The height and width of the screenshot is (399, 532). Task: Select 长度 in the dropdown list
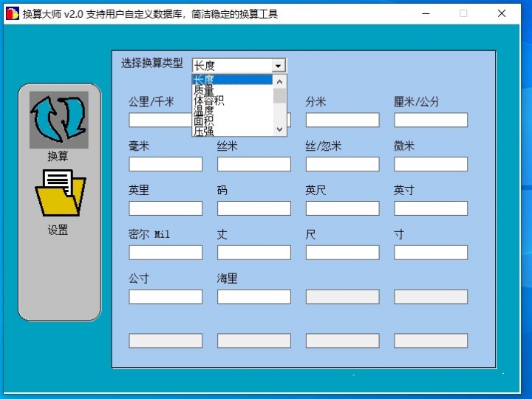(232, 80)
